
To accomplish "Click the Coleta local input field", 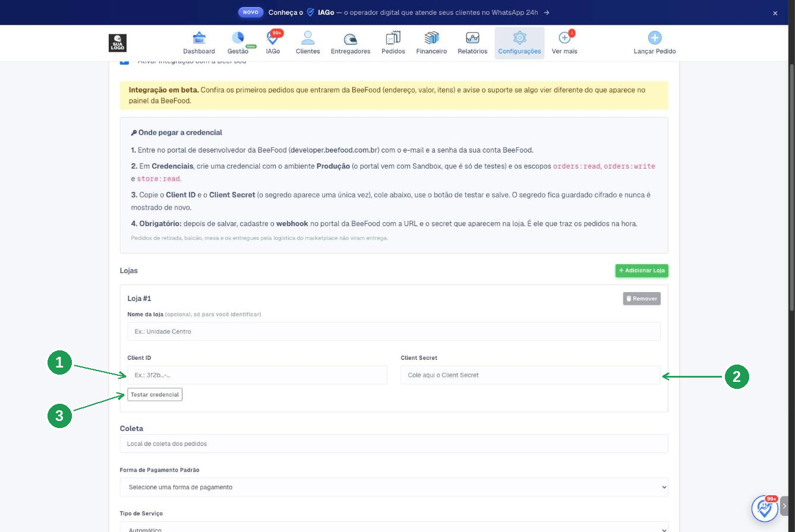I will [x=394, y=444].
